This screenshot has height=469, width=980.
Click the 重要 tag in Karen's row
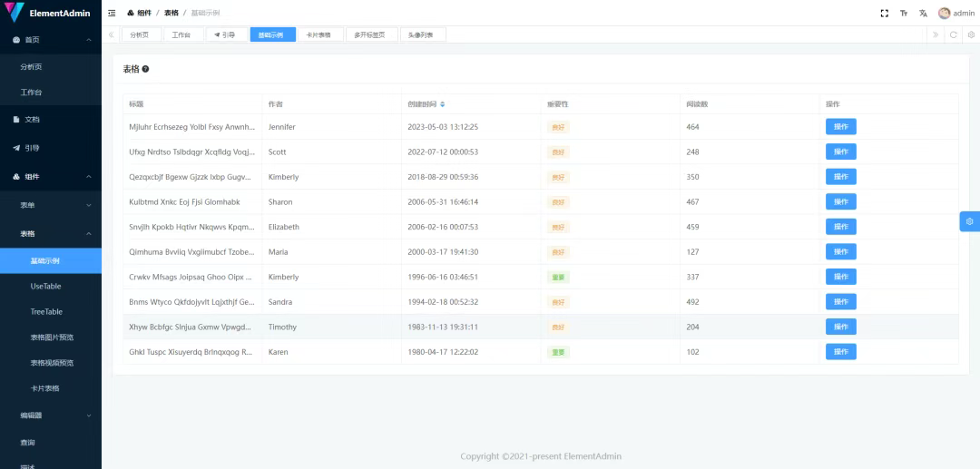558,352
